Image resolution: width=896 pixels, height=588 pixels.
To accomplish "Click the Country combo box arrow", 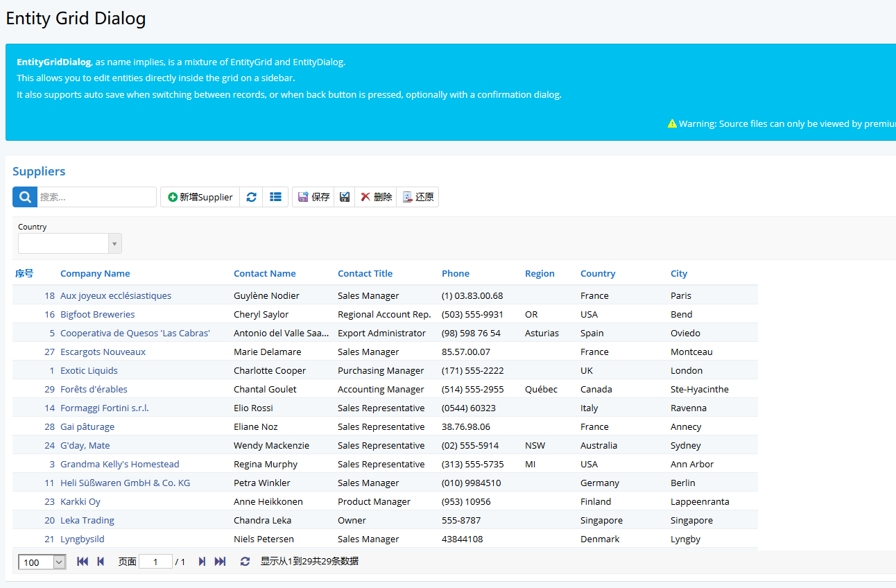I will click(114, 243).
